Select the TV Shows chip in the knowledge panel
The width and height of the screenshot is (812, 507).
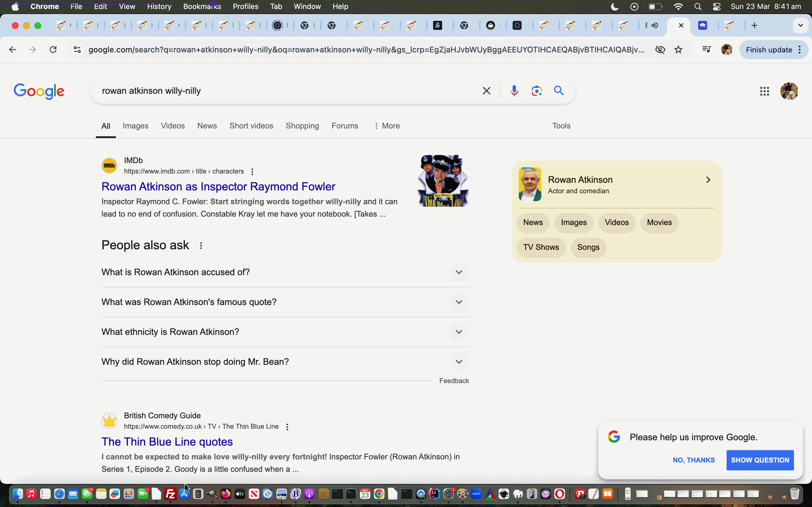click(x=541, y=248)
